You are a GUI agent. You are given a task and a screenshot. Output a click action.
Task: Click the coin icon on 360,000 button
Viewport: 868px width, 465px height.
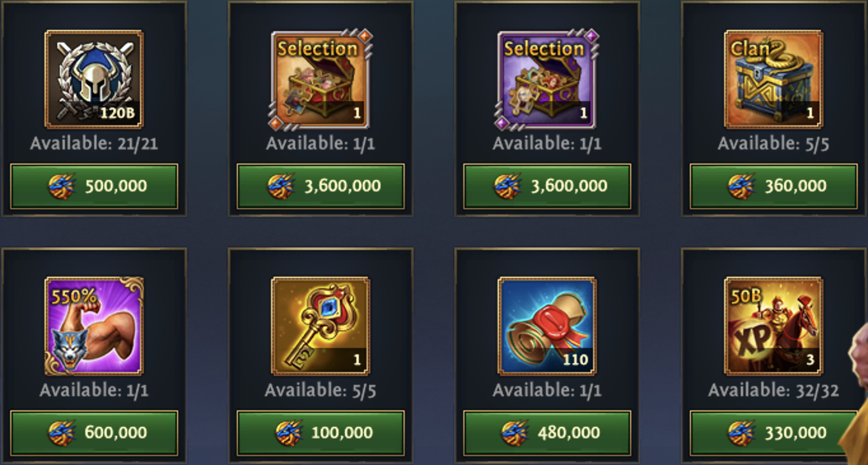[741, 186]
